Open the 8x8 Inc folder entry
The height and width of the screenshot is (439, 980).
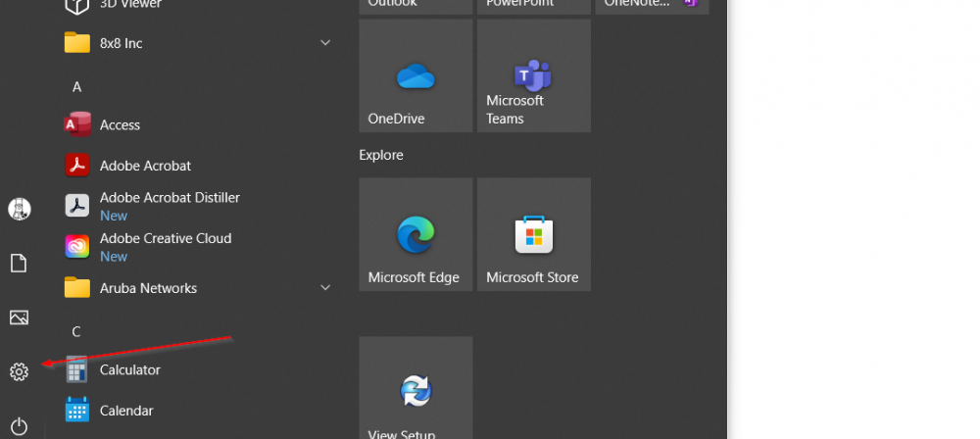(199, 43)
